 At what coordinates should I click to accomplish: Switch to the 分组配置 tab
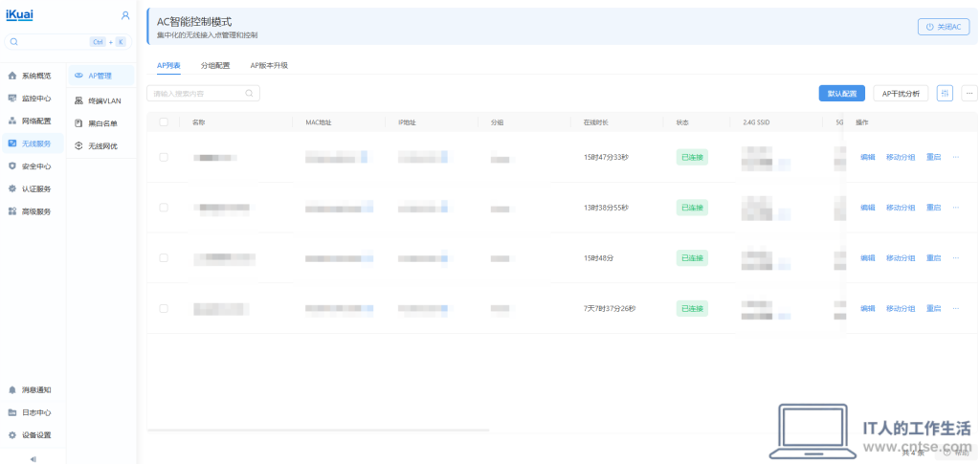(215, 65)
